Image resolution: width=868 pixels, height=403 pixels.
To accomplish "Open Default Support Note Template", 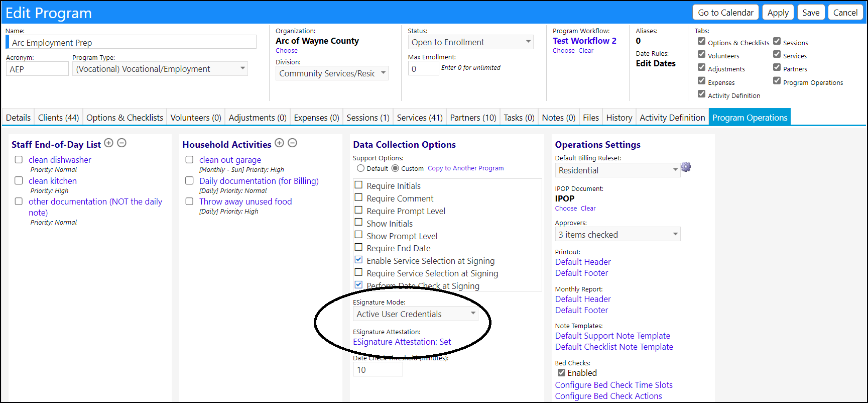I will point(612,336).
